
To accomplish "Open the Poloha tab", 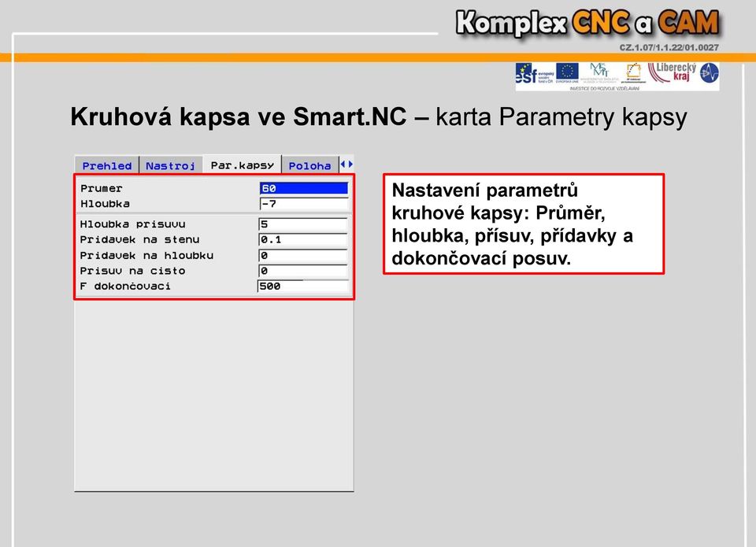I will click(x=310, y=165).
